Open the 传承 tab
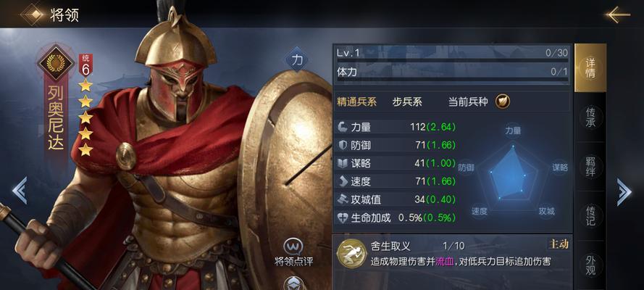 [590, 117]
